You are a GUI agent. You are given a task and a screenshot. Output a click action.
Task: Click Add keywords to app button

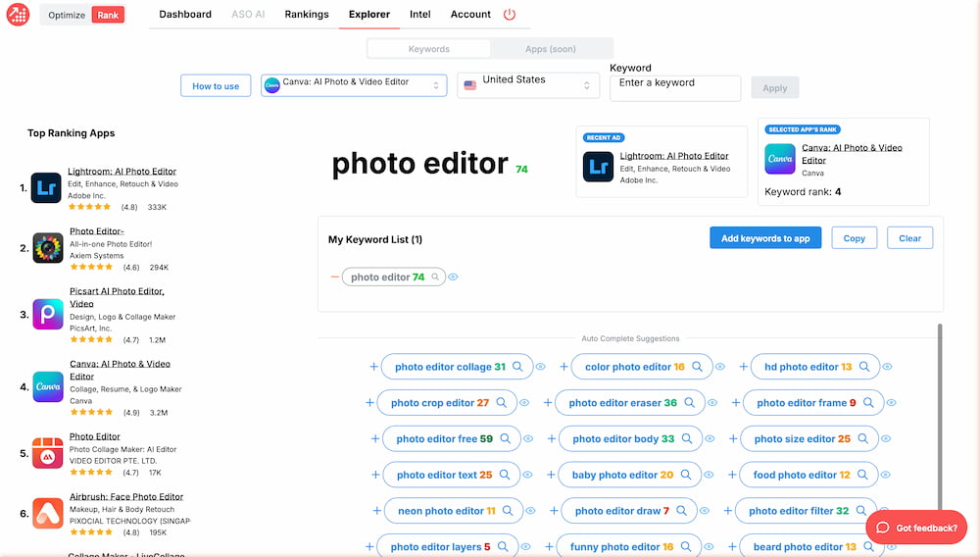pyautogui.click(x=765, y=238)
